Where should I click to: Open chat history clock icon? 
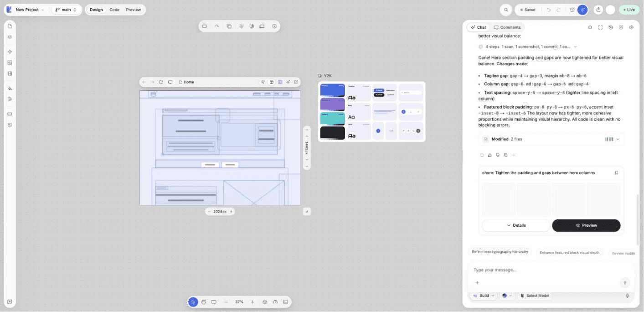coord(611,27)
